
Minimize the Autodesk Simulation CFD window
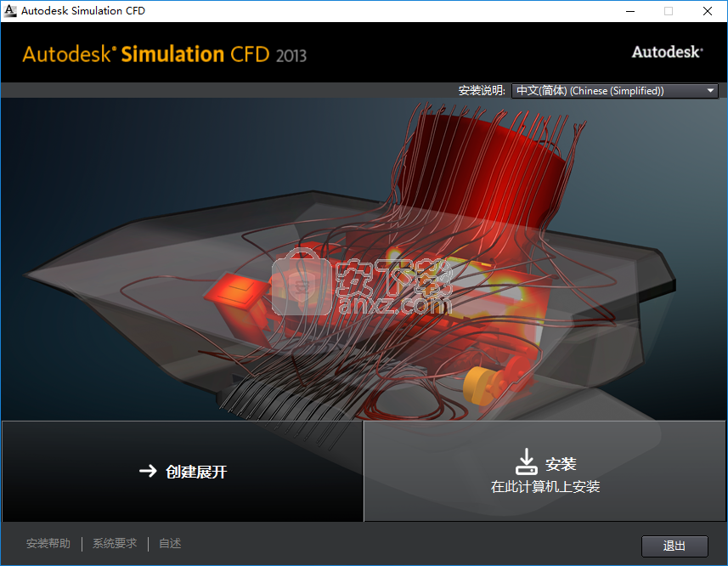tap(630, 11)
